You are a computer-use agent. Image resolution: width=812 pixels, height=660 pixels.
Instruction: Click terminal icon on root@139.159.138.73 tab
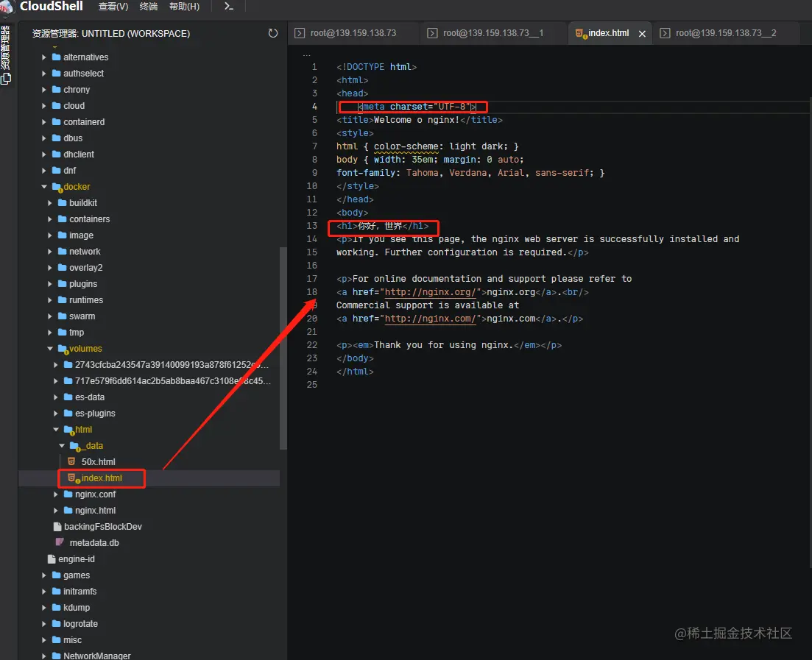pos(300,33)
